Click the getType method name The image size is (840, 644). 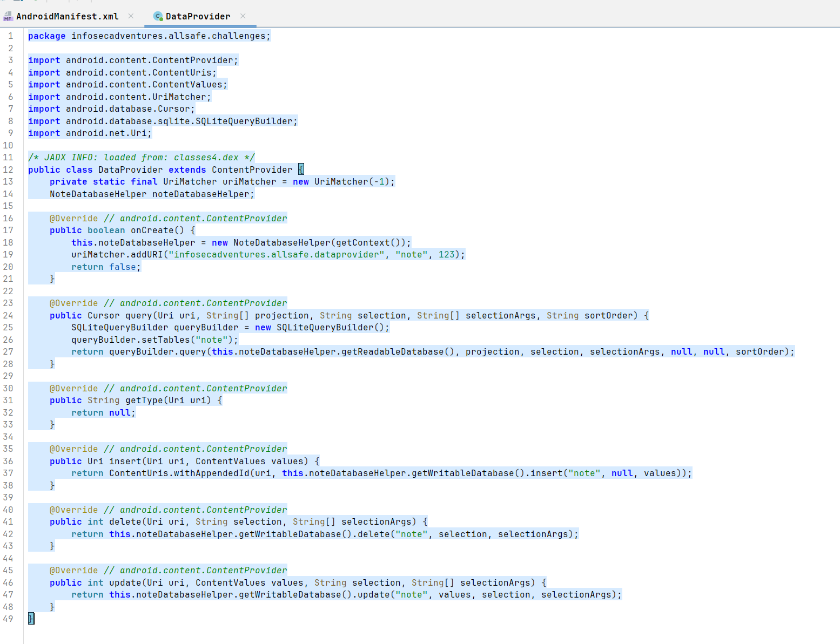tap(144, 400)
